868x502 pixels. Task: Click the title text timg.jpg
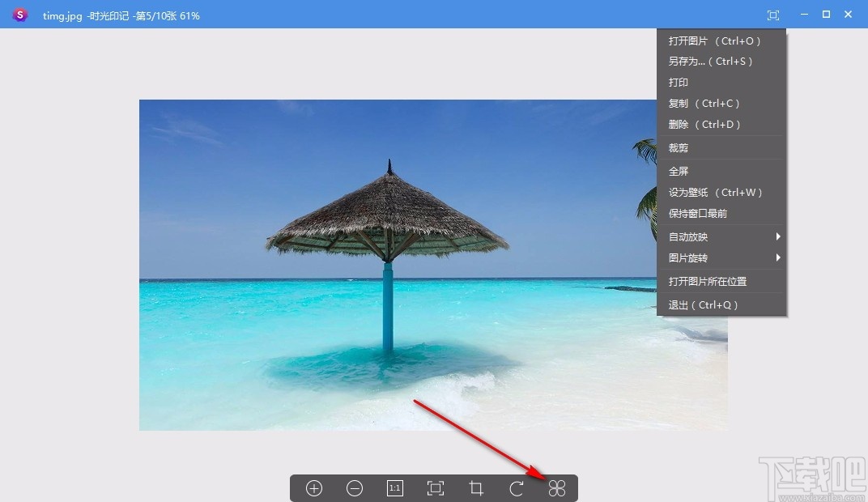pos(62,16)
